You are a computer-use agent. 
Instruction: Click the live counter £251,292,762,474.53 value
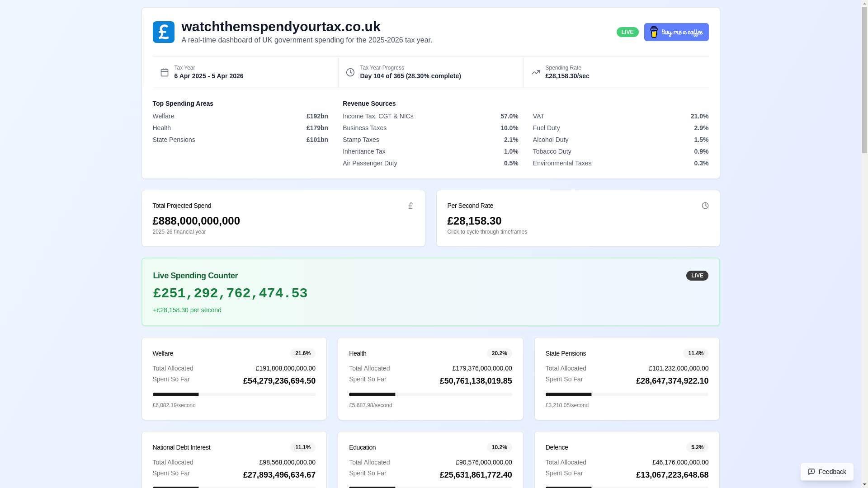(230, 294)
